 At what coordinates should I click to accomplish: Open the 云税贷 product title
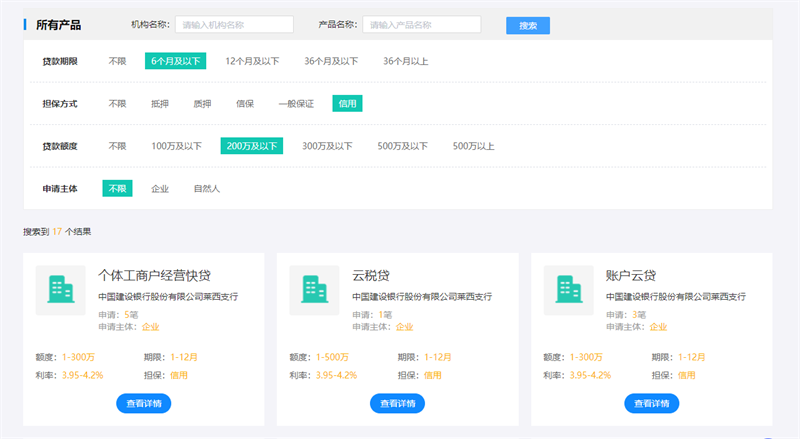pyautogui.click(x=372, y=275)
